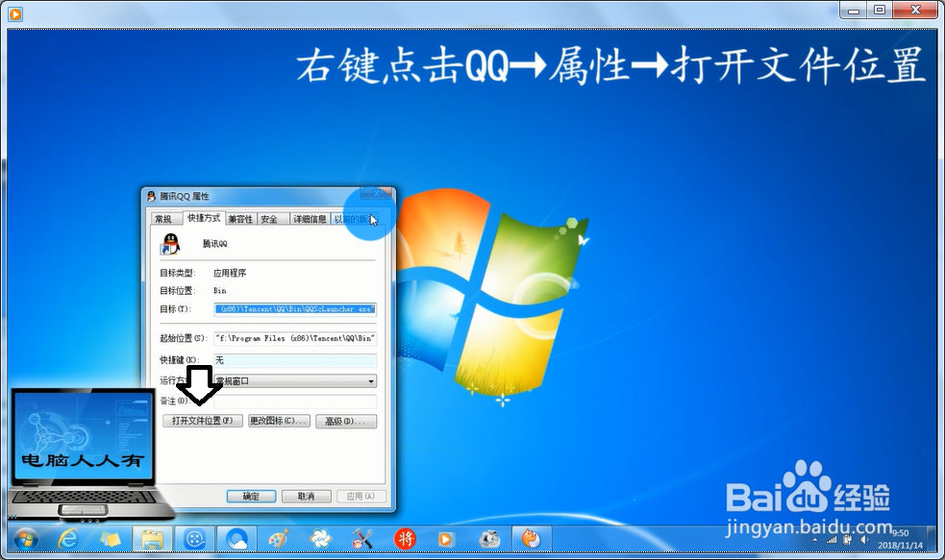Image resolution: width=945 pixels, height=560 pixels.
Task: Show hidden tray icons arrow
Action: pyautogui.click(x=815, y=540)
